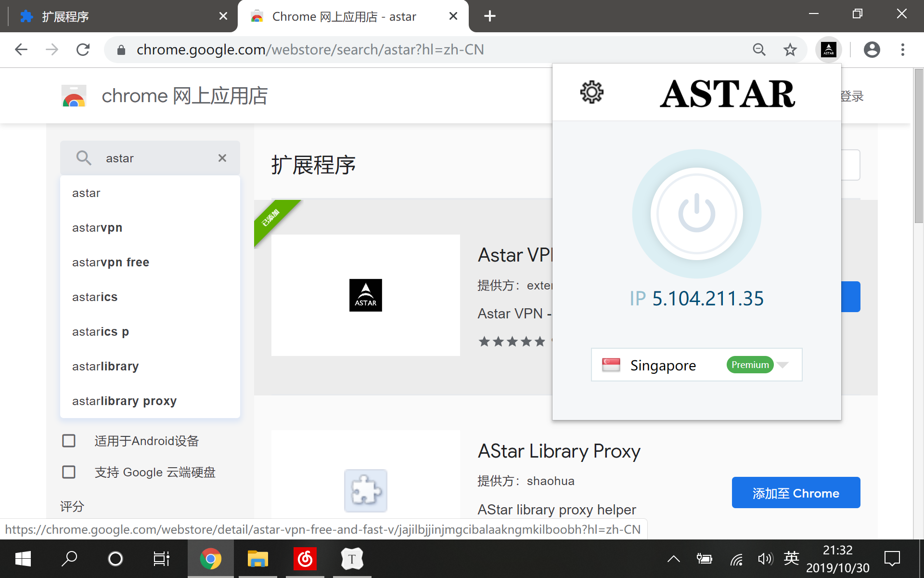This screenshot has height=578, width=924.
Task: Open the AStar Library Proxy title
Action: click(x=559, y=451)
